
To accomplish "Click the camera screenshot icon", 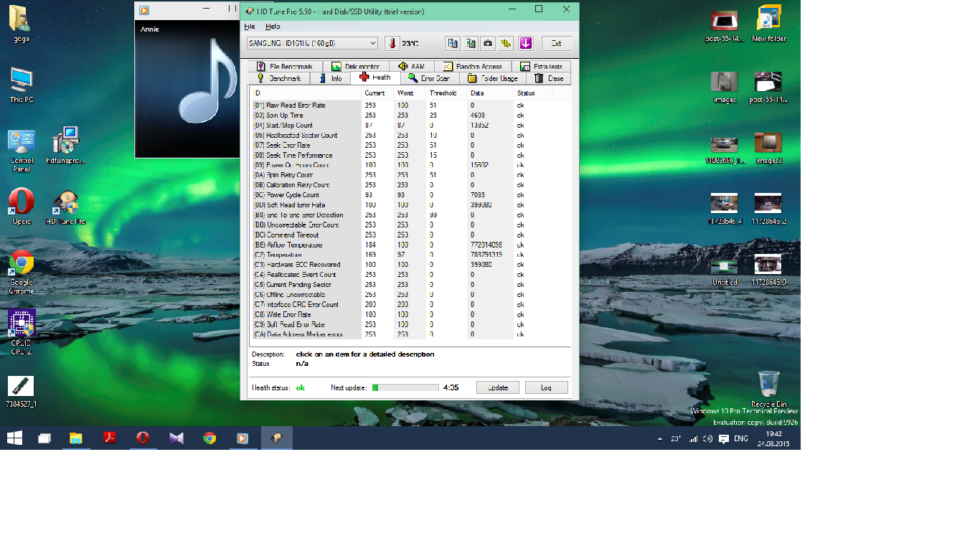I will point(488,43).
